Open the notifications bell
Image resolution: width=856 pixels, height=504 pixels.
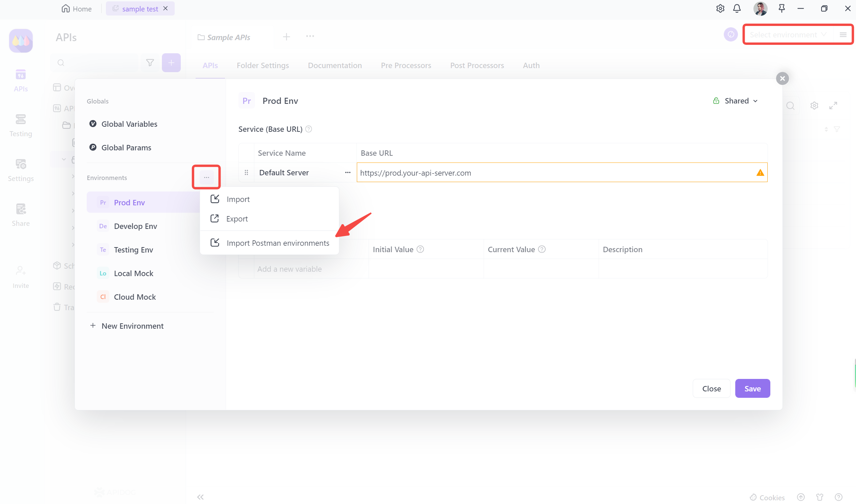click(737, 8)
